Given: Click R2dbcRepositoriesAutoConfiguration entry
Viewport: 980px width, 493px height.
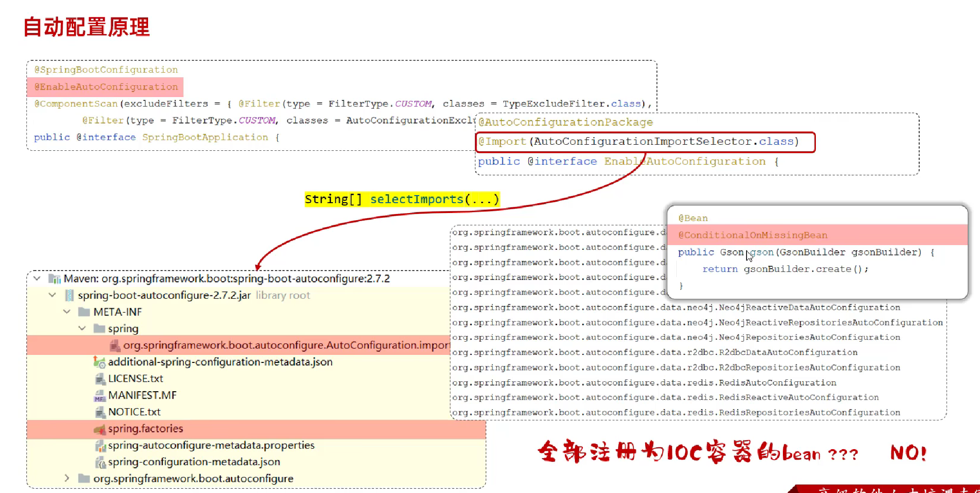Looking at the screenshot, I should [x=676, y=368].
